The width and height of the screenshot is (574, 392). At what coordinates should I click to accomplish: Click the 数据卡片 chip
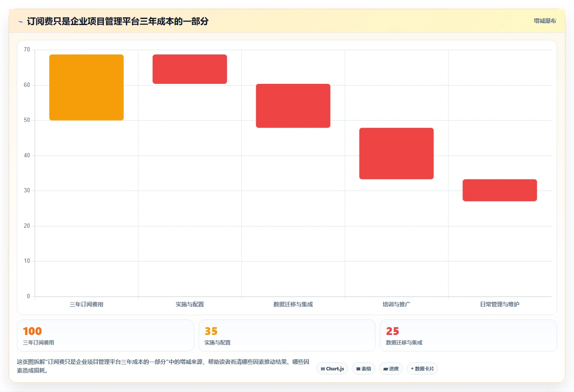click(x=422, y=369)
